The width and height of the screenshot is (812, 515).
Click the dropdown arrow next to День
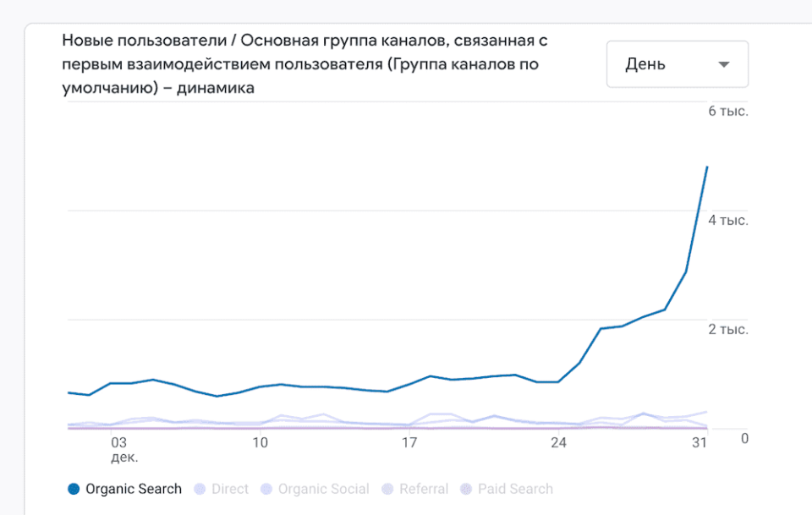click(x=723, y=64)
